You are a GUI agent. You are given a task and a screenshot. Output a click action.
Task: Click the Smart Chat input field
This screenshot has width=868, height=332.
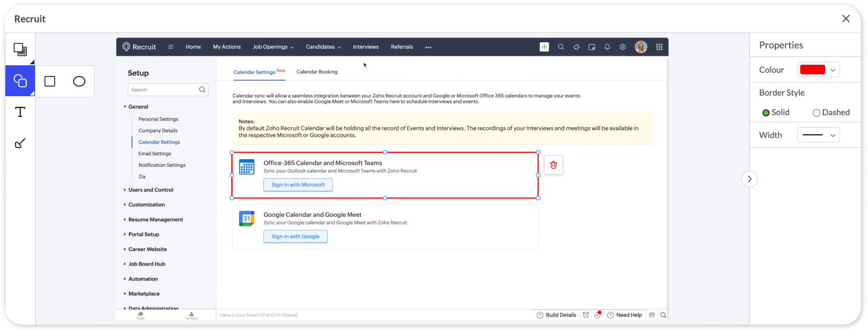(375, 315)
